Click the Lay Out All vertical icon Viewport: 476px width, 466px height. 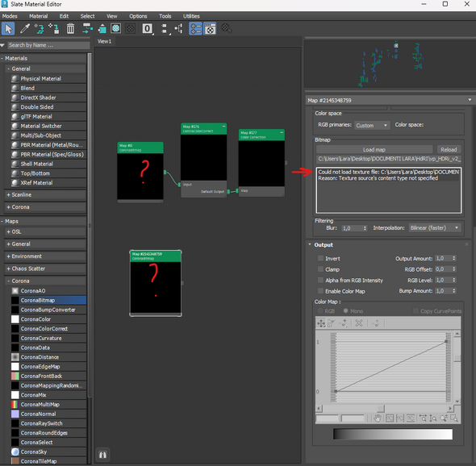pos(165,29)
